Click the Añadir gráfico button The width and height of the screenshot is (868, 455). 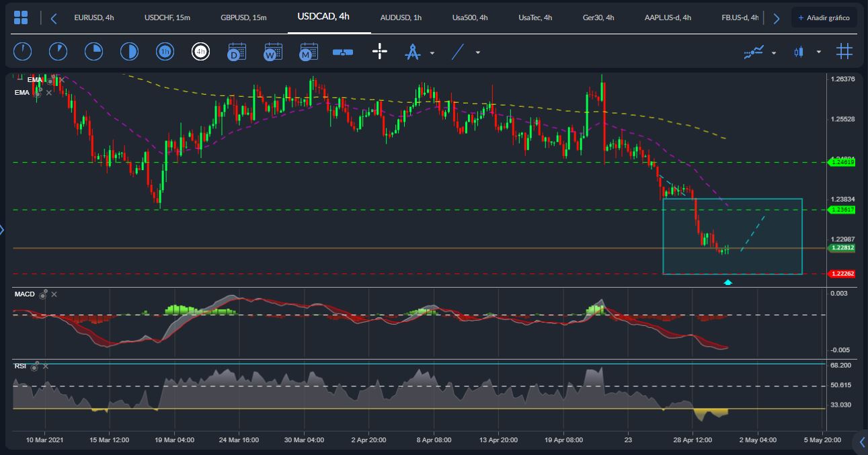click(x=824, y=17)
